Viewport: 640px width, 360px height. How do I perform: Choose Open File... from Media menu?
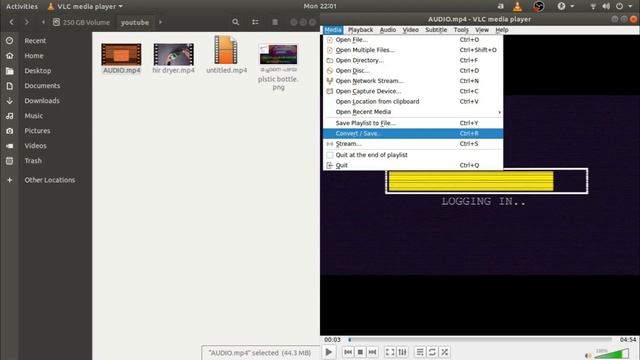[x=413, y=40]
